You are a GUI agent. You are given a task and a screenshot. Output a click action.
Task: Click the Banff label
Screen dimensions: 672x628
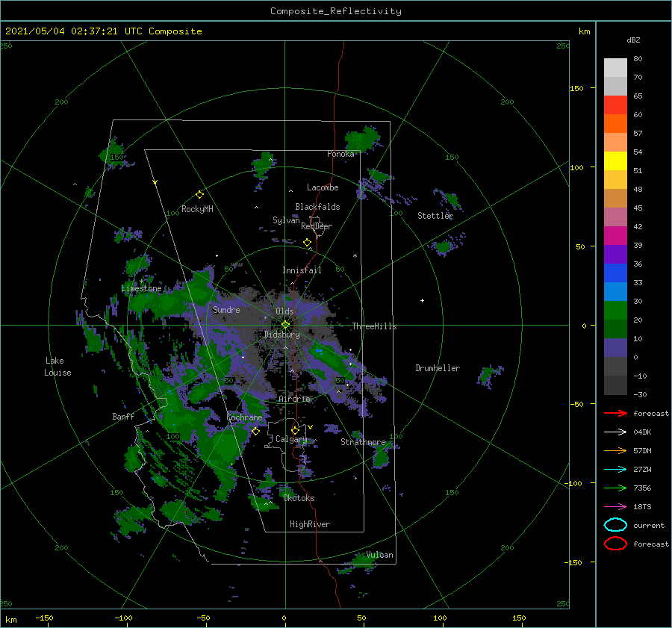(x=123, y=417)
